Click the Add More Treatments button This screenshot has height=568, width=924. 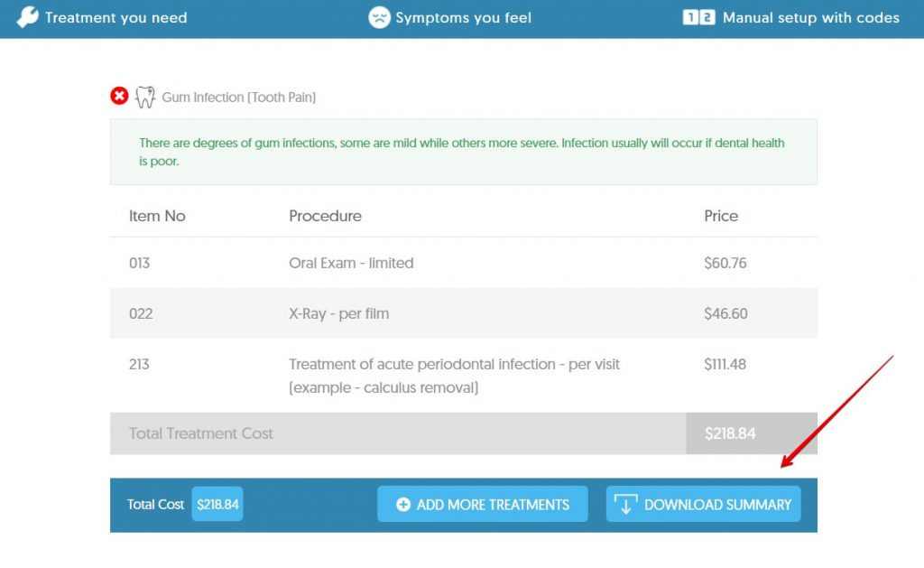[x=482, y=504]
